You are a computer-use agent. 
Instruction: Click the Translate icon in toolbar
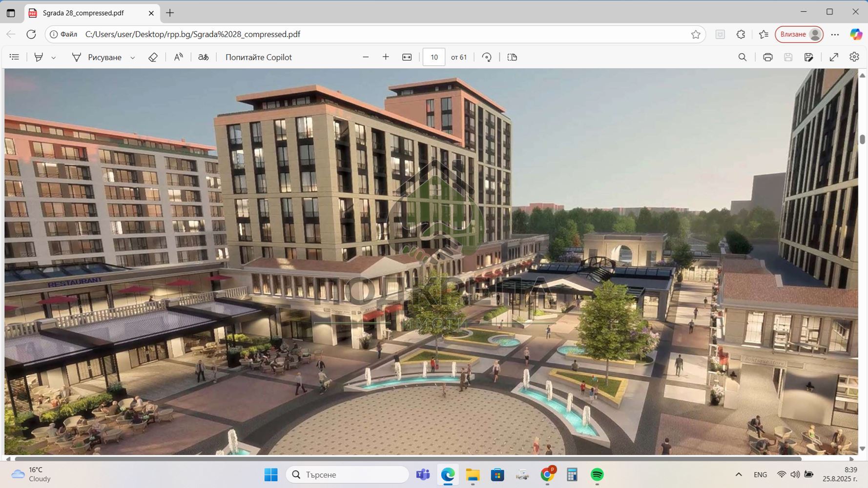pos(203,57)
